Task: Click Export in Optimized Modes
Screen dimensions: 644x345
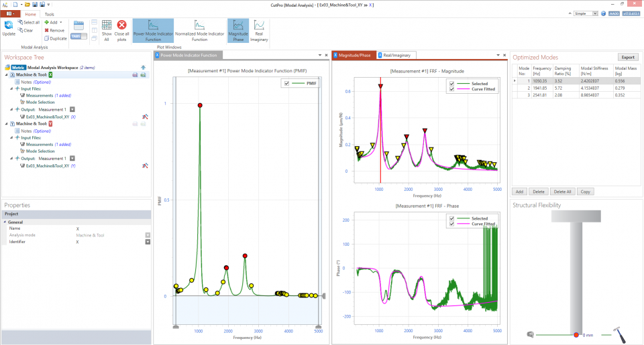Action: pyautogui.click(x=628, y=58)
